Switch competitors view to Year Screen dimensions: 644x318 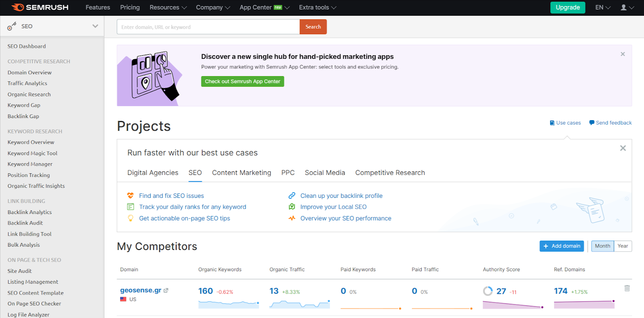623,246
